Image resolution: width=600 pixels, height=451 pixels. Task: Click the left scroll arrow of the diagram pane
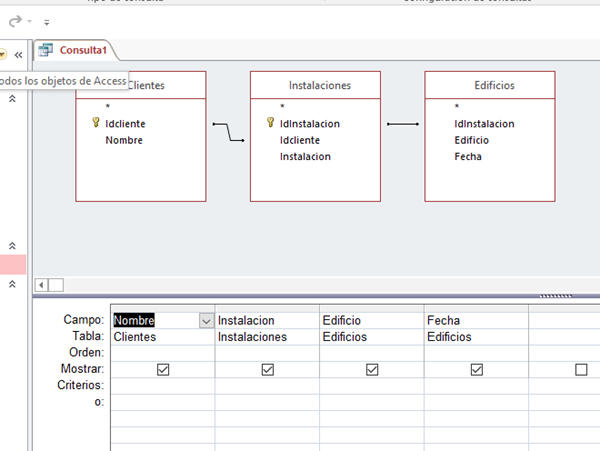coord(41,285)
